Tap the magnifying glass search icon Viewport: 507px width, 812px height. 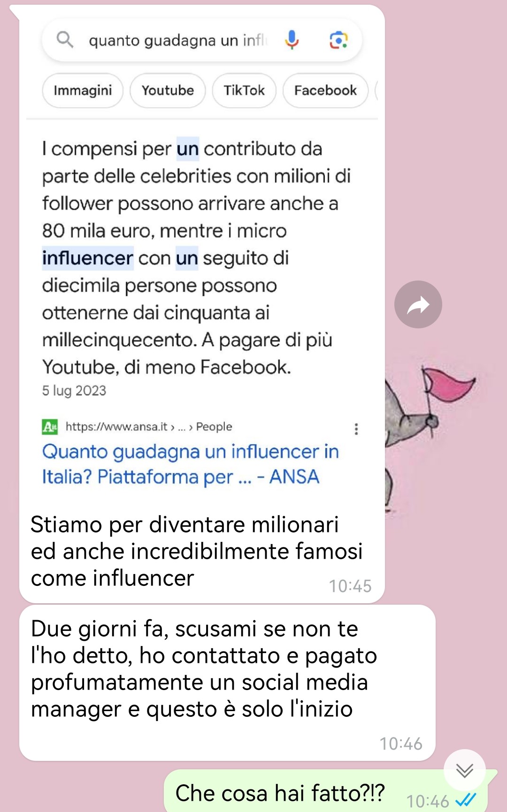tap(65, 40)
